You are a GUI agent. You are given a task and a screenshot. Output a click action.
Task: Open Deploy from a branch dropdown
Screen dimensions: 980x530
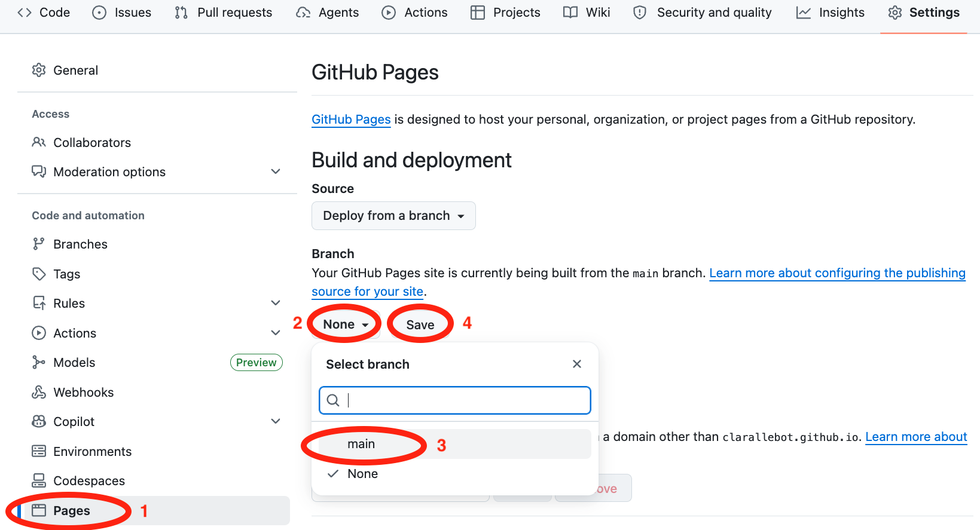tap(393, 216)
